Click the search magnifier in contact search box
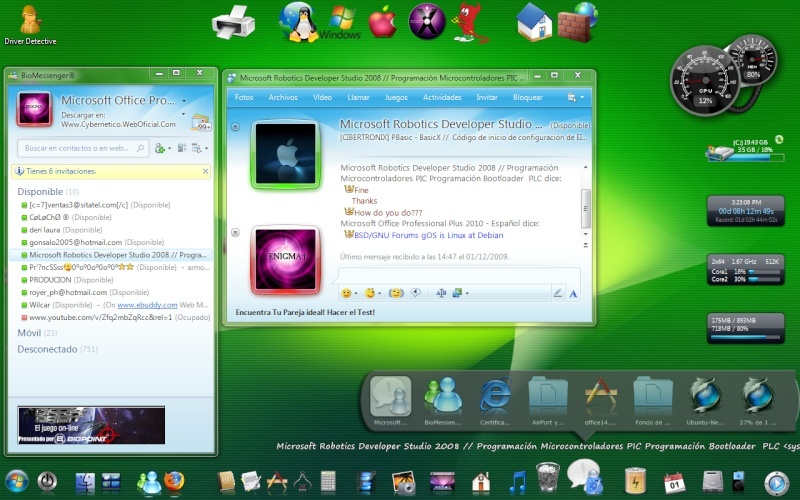Viewport: 800px width, 500px height. point(140,148)
